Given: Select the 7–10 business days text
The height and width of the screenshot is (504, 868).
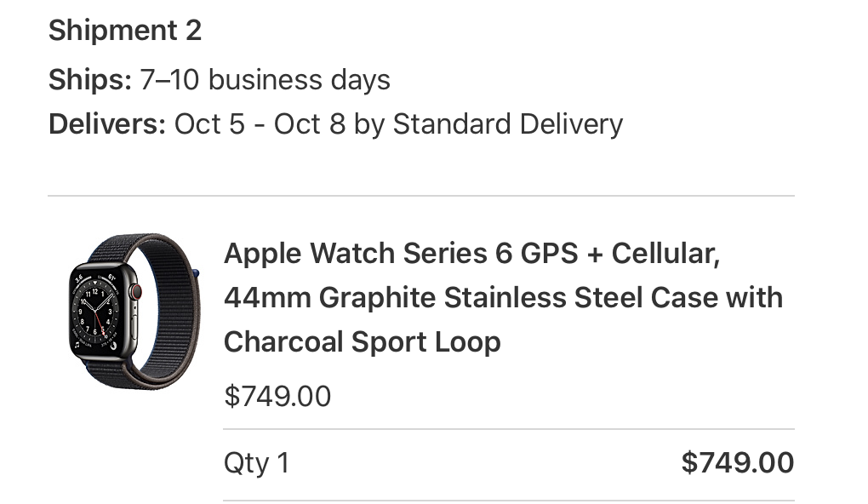Looking at the screenshot, I should 265,80.
